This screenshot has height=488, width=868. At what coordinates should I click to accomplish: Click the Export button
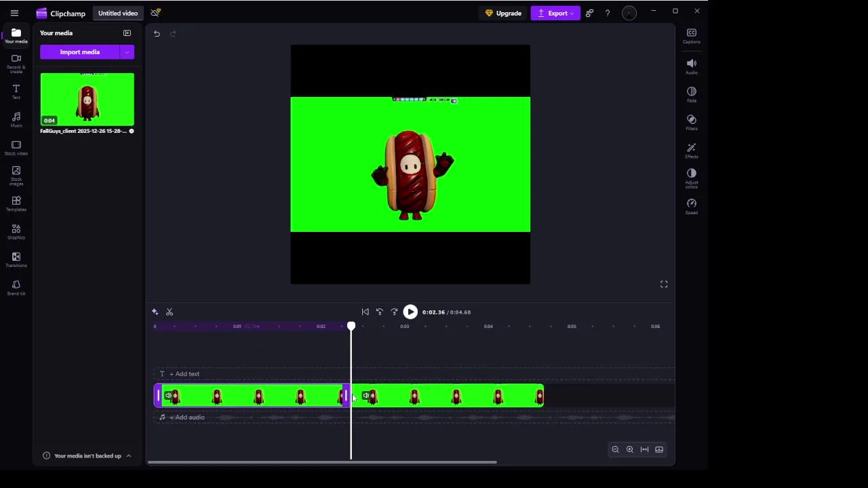click(x=555, y=13)
